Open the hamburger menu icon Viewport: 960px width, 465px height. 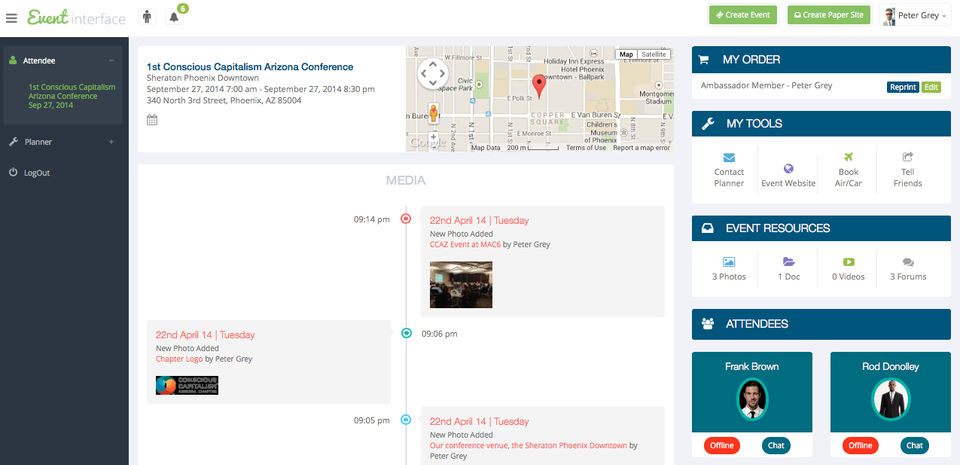point(11,18)
